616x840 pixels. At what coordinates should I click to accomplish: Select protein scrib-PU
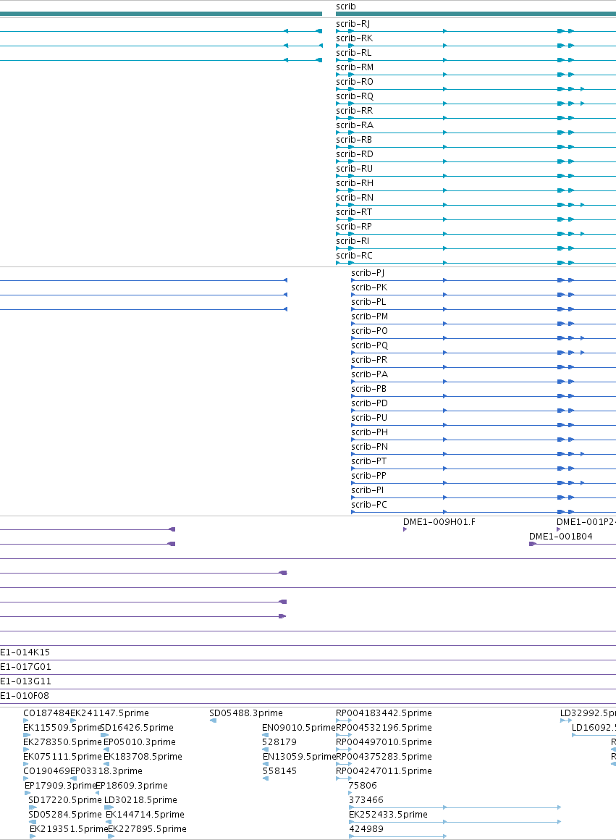369,417
